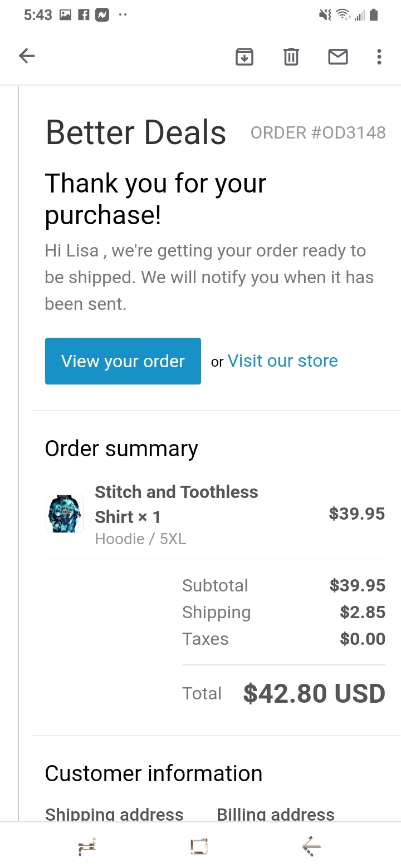401x868 pixels.
Task: Archive this email with the archive icon
Action: pos(244,57)
